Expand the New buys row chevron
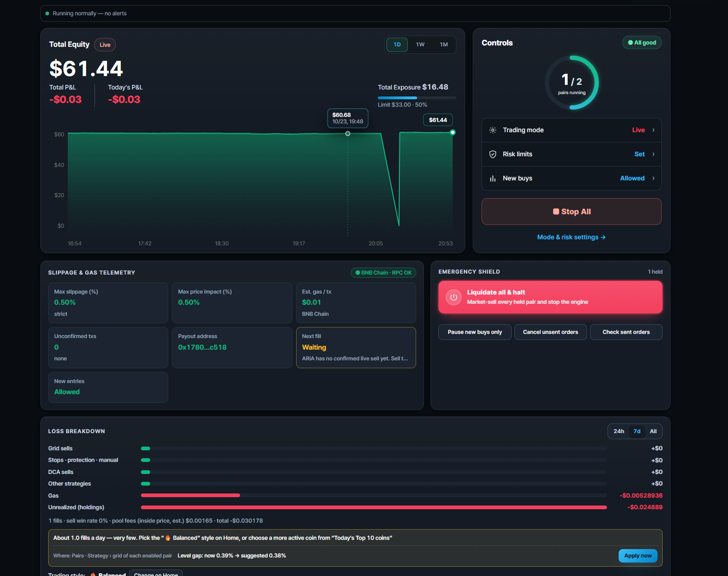 [653, 178]
